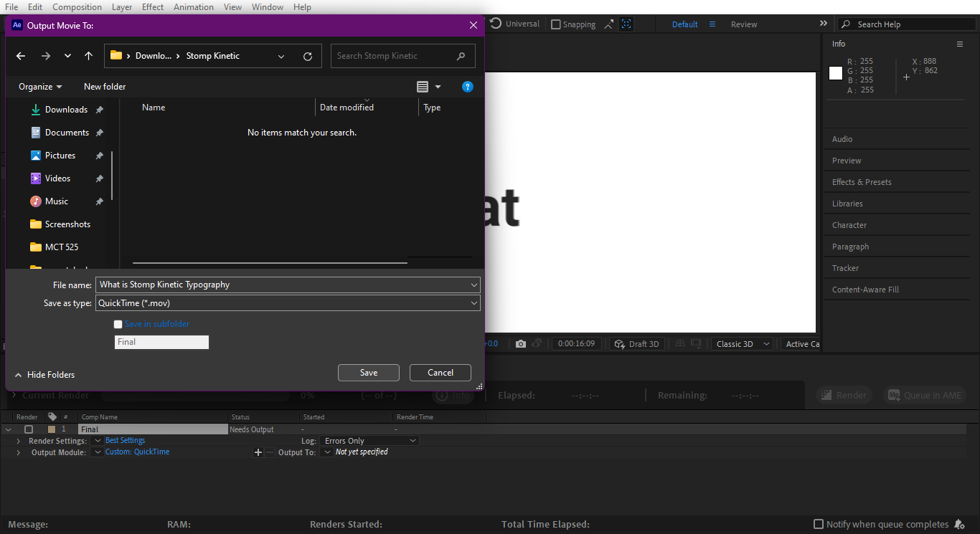Image resolution: width=980 pixels, height=534 pixels.
Task: Toggle Notify when queue completes checkbox
Action: (819, 525)
